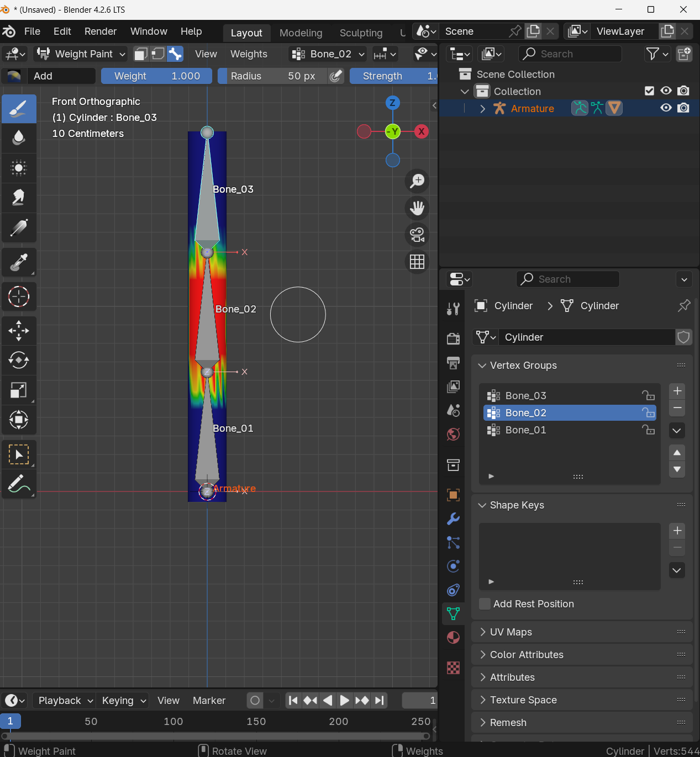Pick the Sample Weight eyedropper tool
The height and width of the screenshot is (757, 700).
[19, 263]
